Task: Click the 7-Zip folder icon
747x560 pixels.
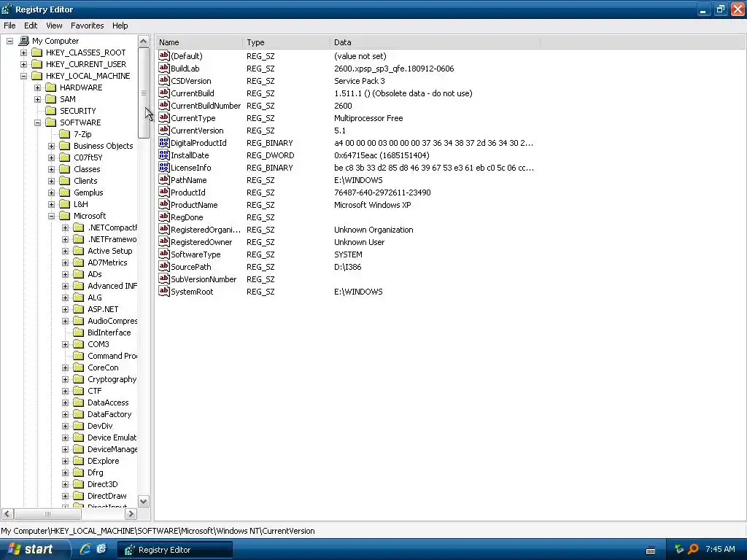Action: tap(64, 134)
